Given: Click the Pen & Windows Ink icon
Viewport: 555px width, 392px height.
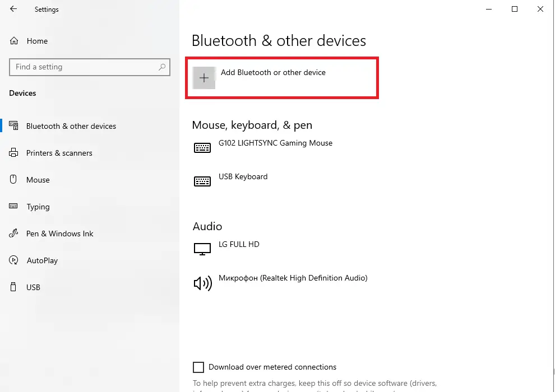Looking at the screenshot, I should 13,234.
